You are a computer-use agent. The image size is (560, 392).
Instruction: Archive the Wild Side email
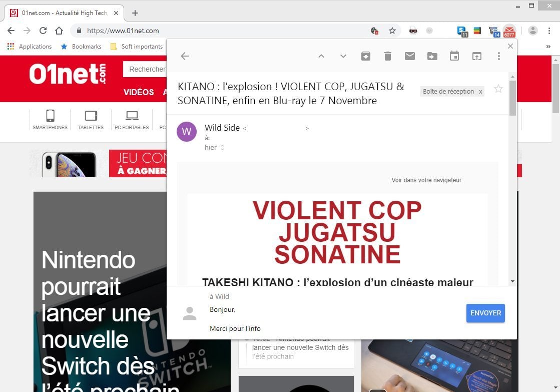coord(366,56)
